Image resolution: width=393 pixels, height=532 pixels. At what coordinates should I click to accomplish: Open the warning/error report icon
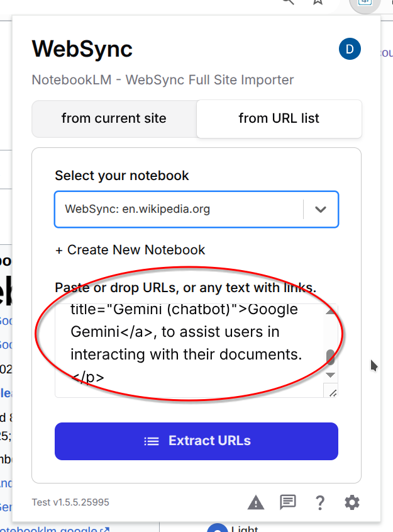[x=256, y=502]
